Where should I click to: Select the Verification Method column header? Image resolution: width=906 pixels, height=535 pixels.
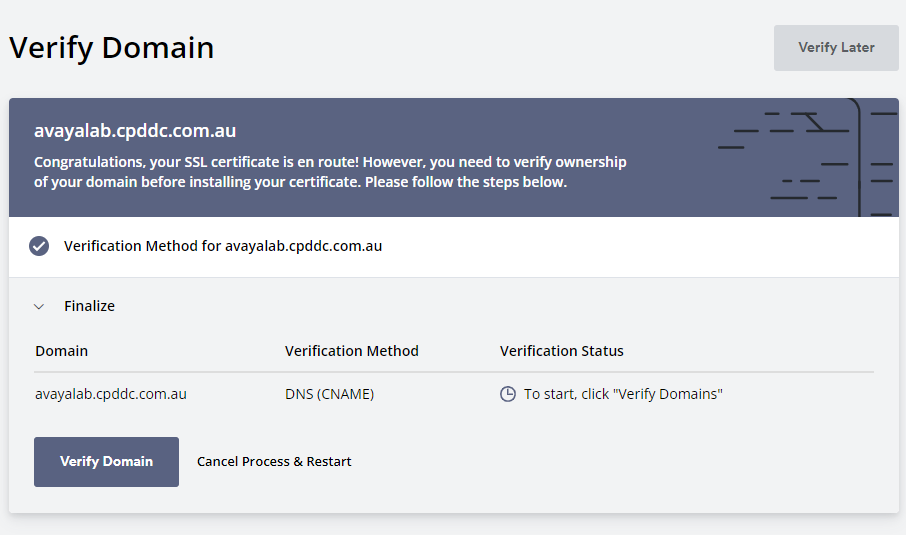(x=351, y=351)
